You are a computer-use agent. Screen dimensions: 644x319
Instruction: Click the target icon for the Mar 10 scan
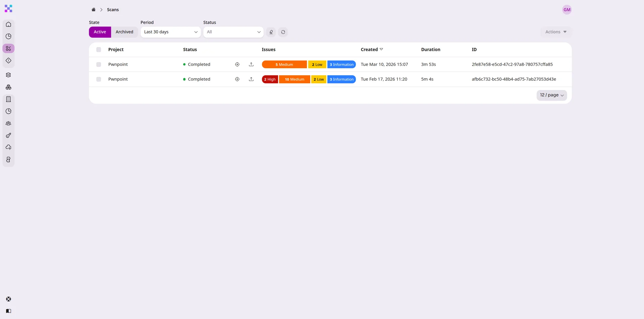pos(237,64)
